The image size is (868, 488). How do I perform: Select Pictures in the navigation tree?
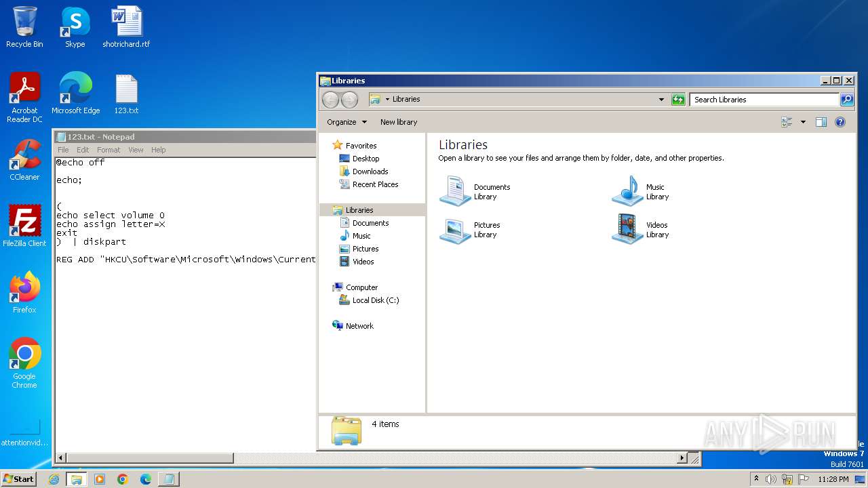[366, 249]
